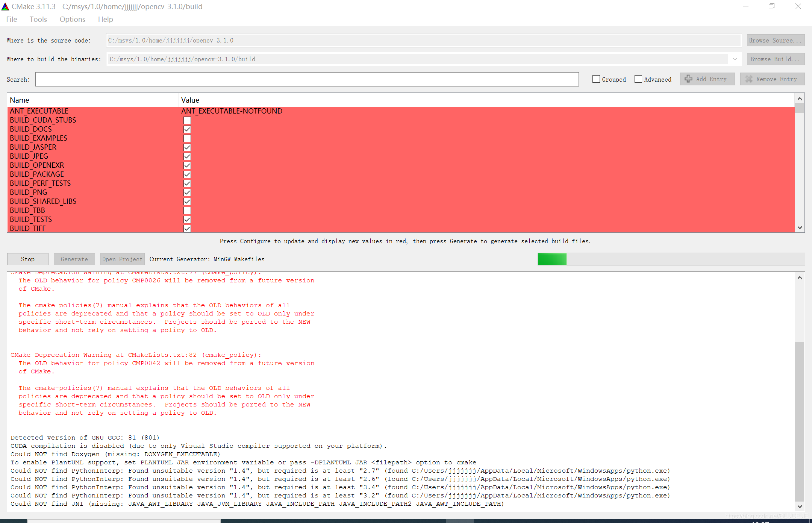Close the CMake window
812x523 pixels.
coord(798,6)
